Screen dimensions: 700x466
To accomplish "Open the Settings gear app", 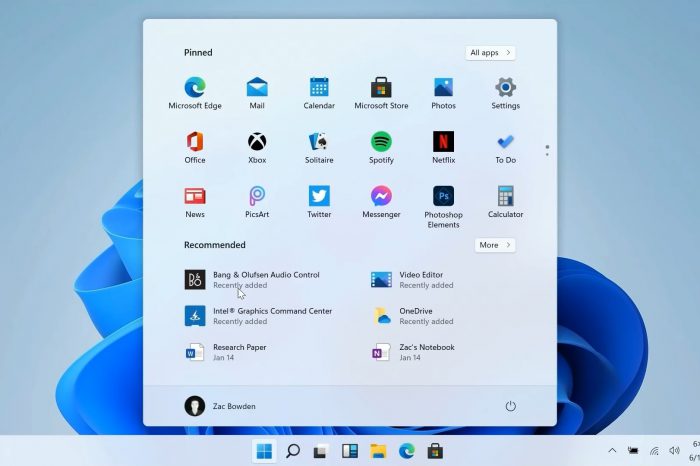I will coord(505,93).
